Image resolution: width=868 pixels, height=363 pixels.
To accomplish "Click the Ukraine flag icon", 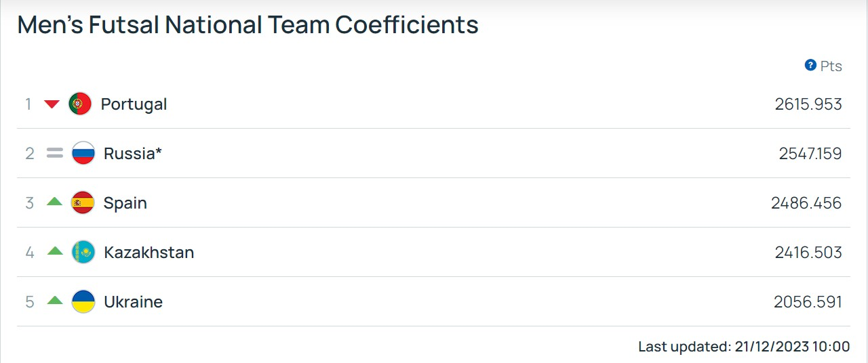I will point(83,301).
